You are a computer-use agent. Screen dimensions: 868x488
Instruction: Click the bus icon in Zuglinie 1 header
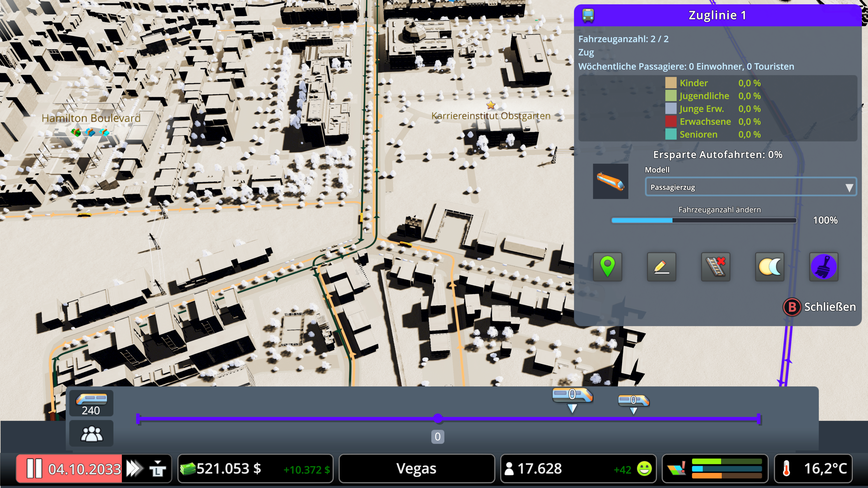(588, 15)
